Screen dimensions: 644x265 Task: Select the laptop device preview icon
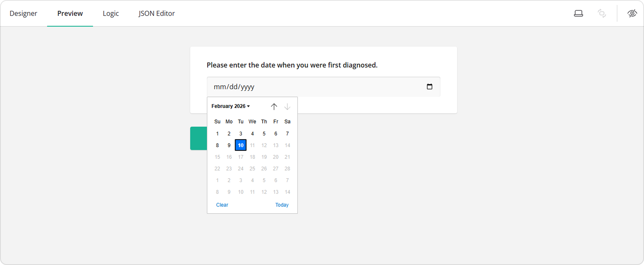click(x=579, y=13)
